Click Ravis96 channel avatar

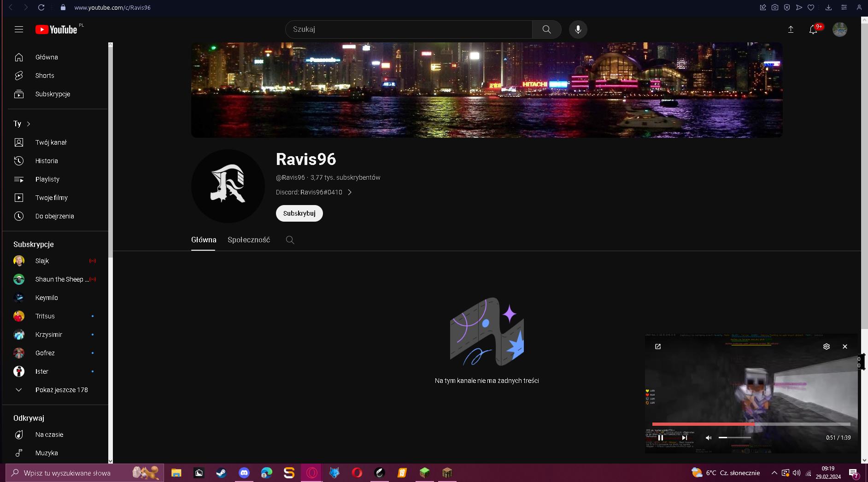(228, 186)
